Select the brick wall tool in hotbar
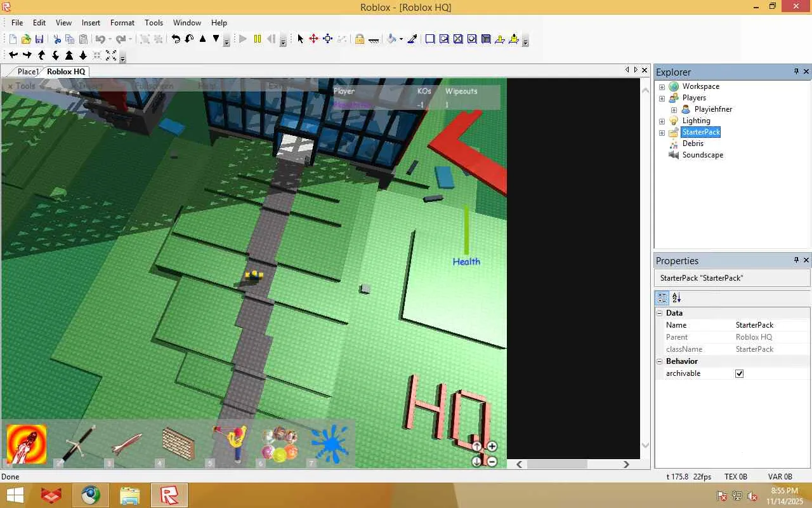 point(178,444)
